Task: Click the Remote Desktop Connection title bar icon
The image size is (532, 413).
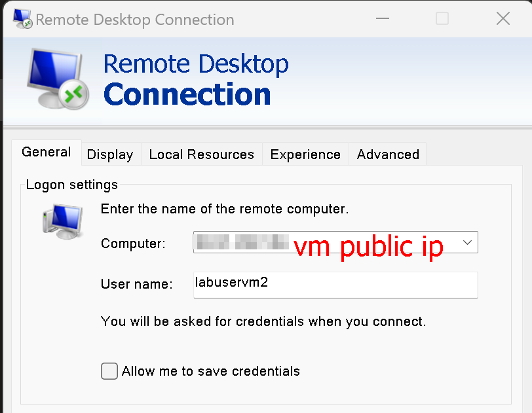Action: (x=23, y=19)
